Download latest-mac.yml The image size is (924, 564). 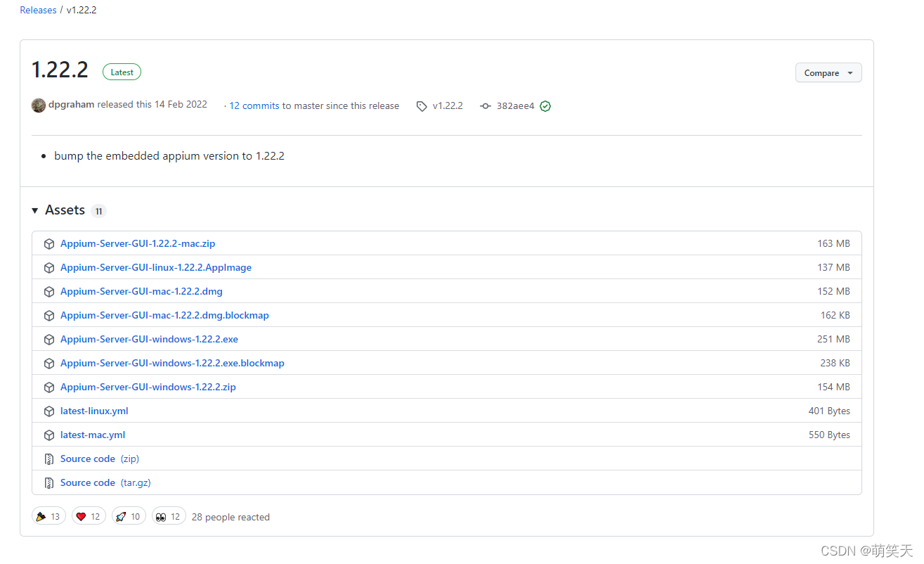click(x=93, y=435)
